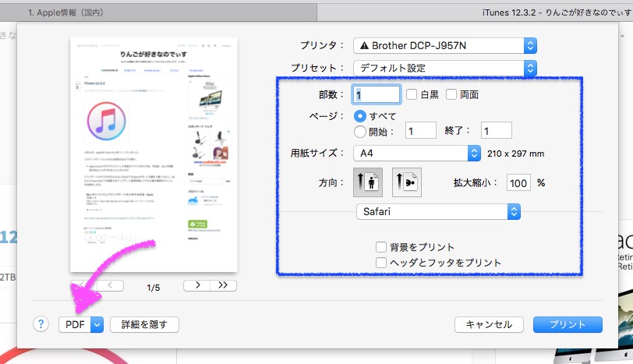Select the すべて (all pages) radio button
The height and width of the screenshot is (364, 633).
click(x=359, y=116)
